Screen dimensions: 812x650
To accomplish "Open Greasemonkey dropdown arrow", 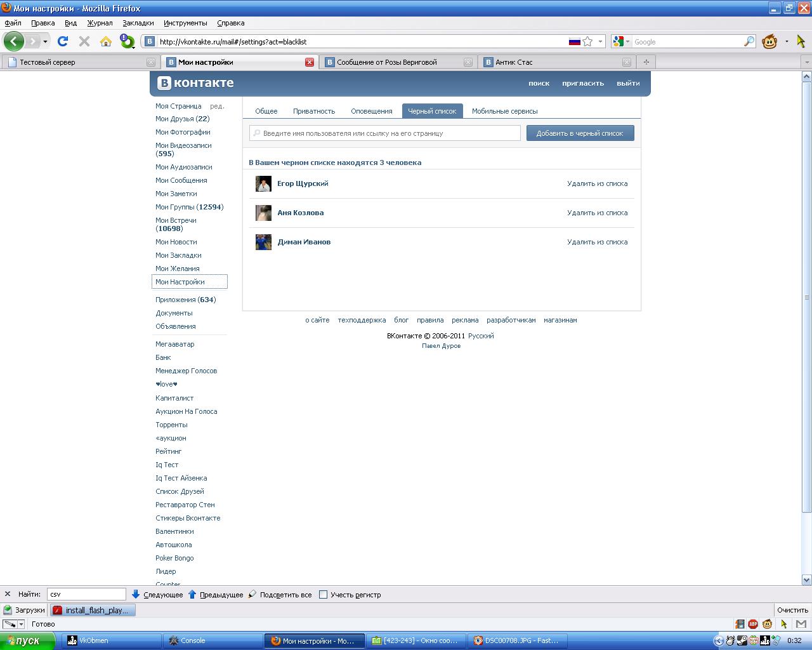I will [786, 41].
